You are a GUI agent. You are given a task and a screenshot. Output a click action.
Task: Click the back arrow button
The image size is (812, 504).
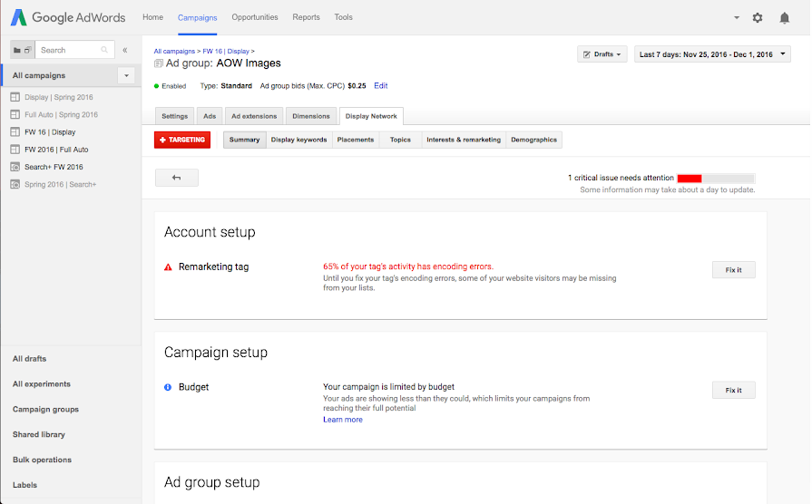pos(177,178)
